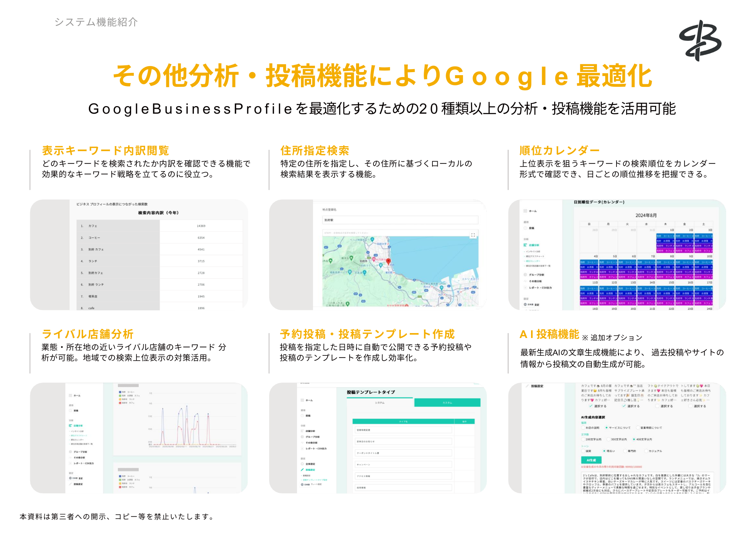The width and height of the screenshot is (756, 534).
Task: Open その他分析 in calendar sidebar menu
Action: click(x=535, y=281)
